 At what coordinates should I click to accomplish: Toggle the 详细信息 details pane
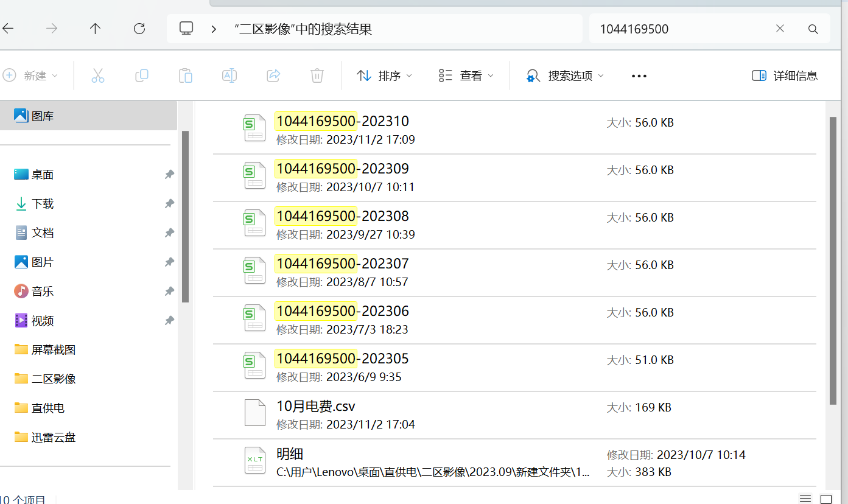tap(784, 75)
